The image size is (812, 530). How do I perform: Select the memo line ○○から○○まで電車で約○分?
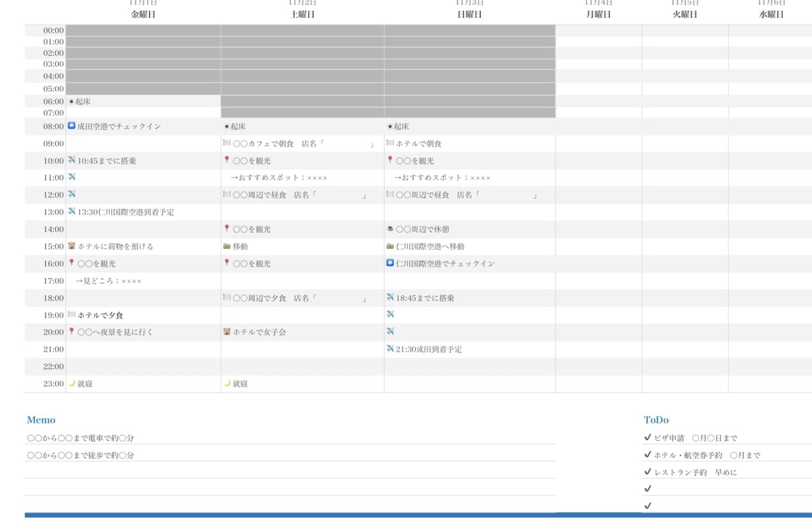point(81,438)
